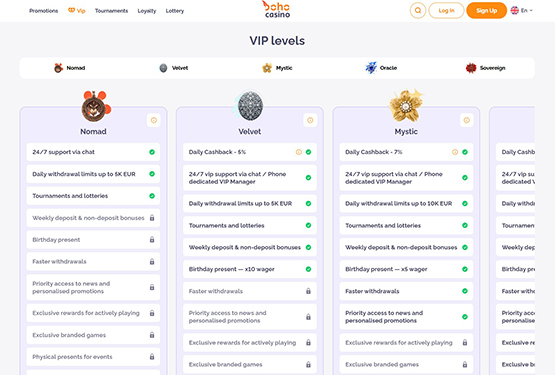Click lock icon on Mystic Exclusive branded games
Screen dimensions: 555x375
[465, 364]
